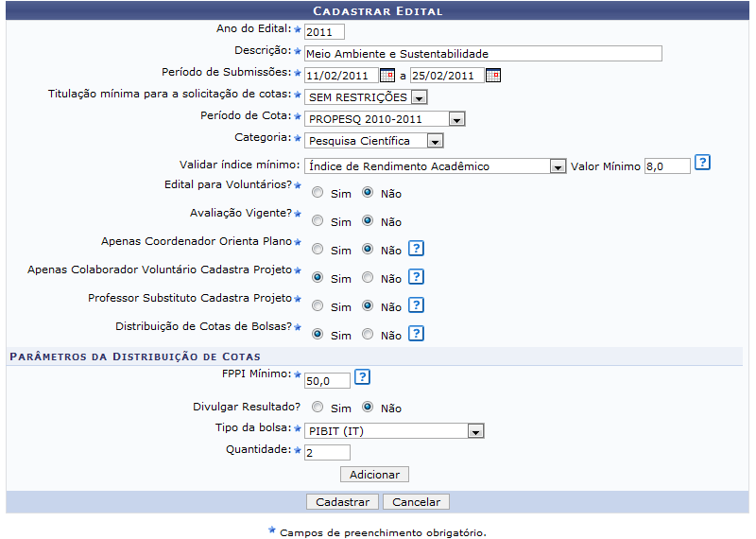Expand the Período de Cota dropdown
Image resolution: width=756 pixels, height=539 pixels.
(x=456, y=119)
